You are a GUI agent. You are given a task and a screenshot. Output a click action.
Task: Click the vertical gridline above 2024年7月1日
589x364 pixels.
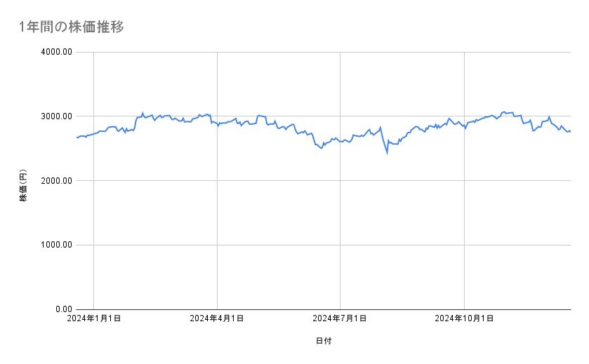click(340, 231)
